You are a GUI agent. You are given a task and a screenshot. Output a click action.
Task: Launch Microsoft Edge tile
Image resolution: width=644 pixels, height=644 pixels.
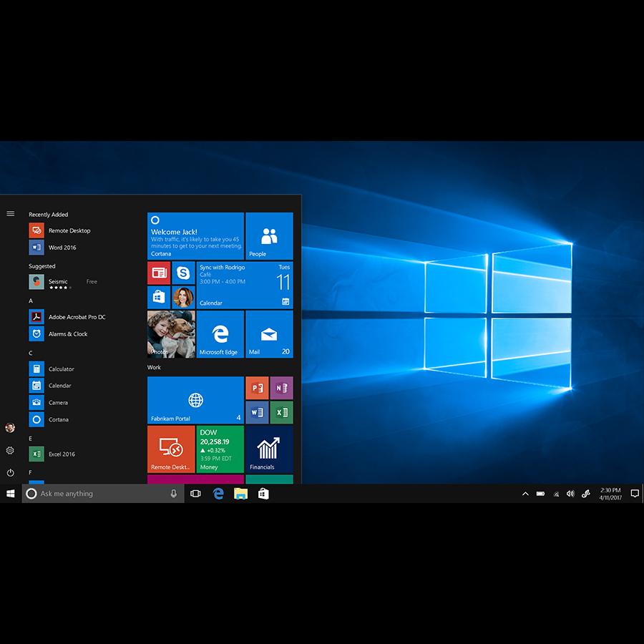(x=220, y=334)
